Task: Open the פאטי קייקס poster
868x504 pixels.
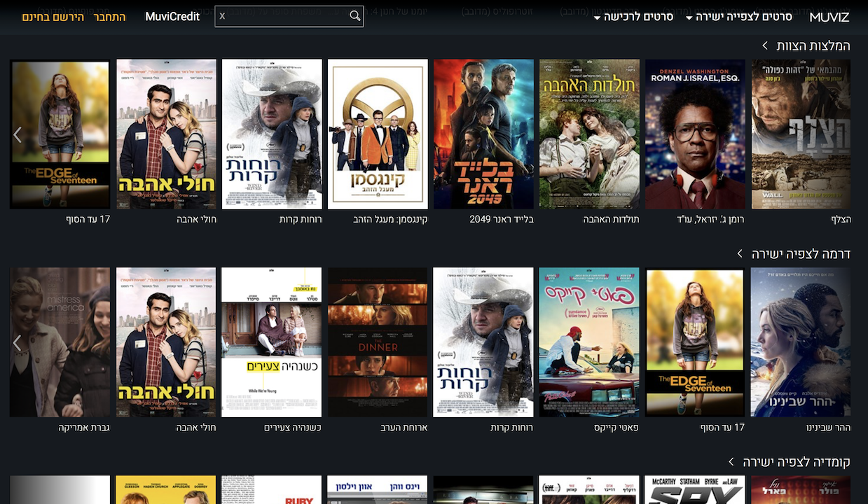Action: coord(589,342)
